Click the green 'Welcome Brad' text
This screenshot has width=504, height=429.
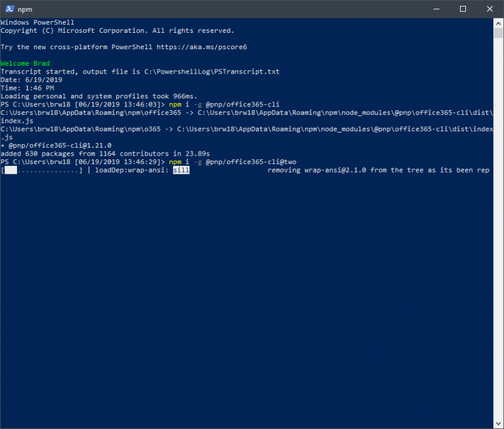pos(25,64)
